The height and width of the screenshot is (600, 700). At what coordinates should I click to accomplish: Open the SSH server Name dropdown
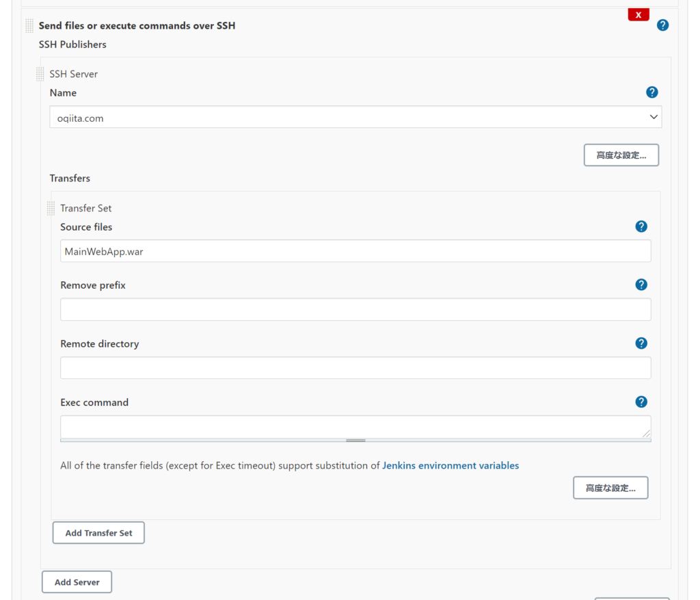[x=355, y=118]
